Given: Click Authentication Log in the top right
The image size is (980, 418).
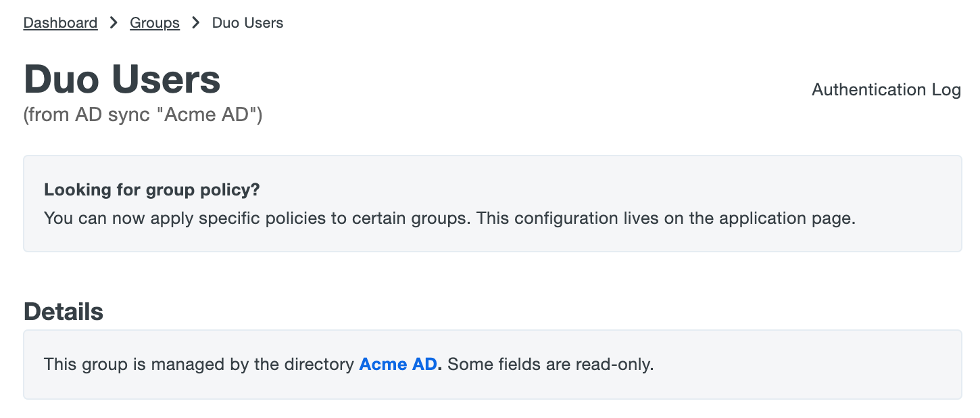Looking at the screenshot, I should pyautogui.click(x=886, y=89).
